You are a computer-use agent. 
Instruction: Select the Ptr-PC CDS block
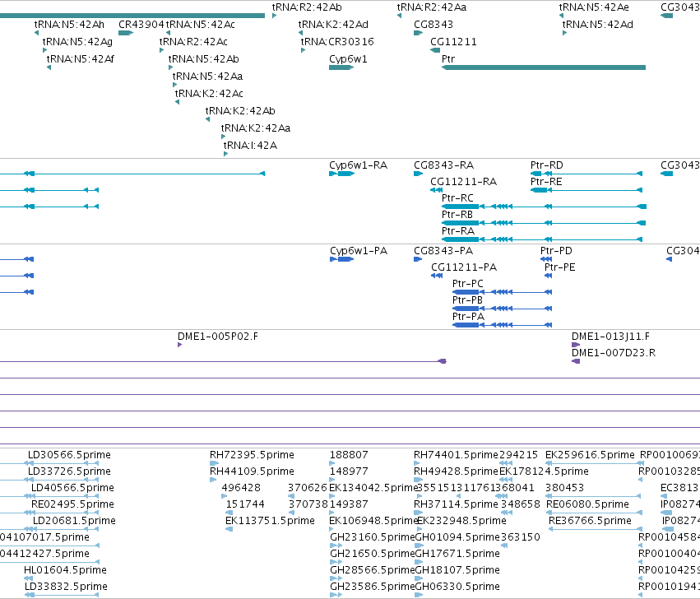pyautogui.click(x=466, y=292)
